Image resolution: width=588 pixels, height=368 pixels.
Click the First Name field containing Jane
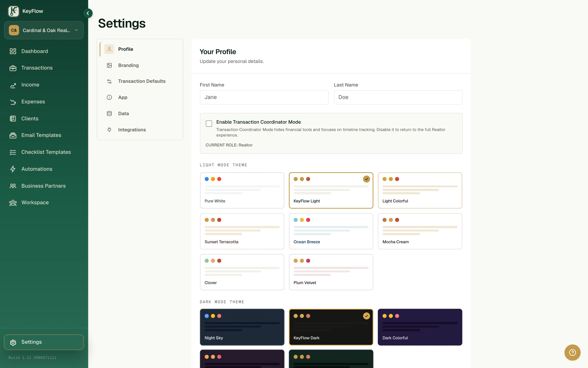tap(264, 97)
